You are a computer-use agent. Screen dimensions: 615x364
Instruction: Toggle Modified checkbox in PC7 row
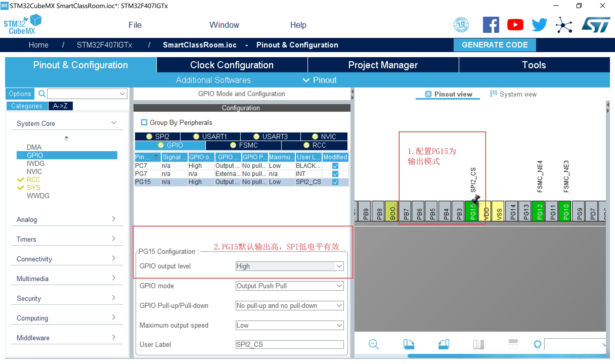[x=335, y=166]
